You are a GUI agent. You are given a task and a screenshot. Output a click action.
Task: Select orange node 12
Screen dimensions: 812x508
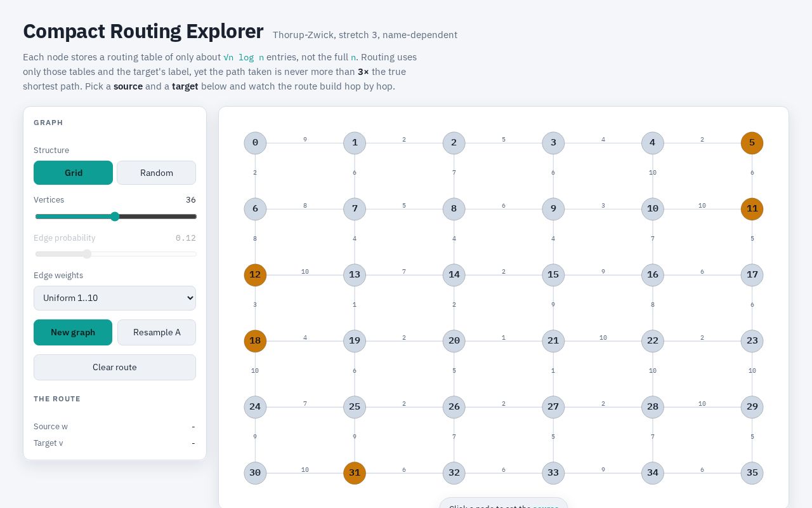pos(255,275)
